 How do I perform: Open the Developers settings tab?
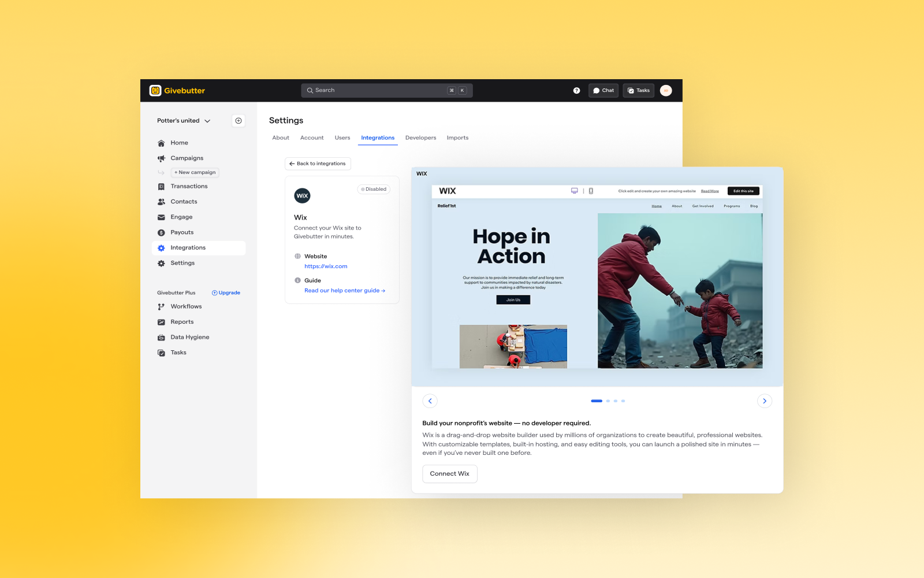[421, 138]
